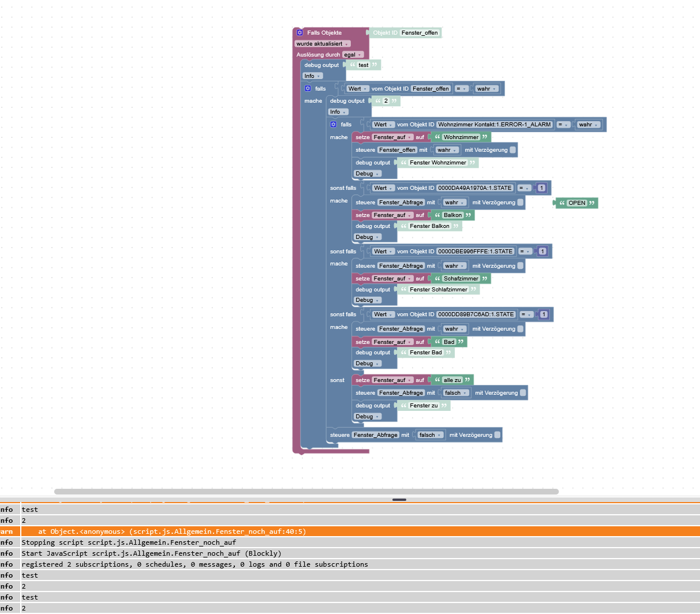Enable mit Verzögerung on steuere Fenster_offen block
The image size is (700, 614).
(513, 150)
